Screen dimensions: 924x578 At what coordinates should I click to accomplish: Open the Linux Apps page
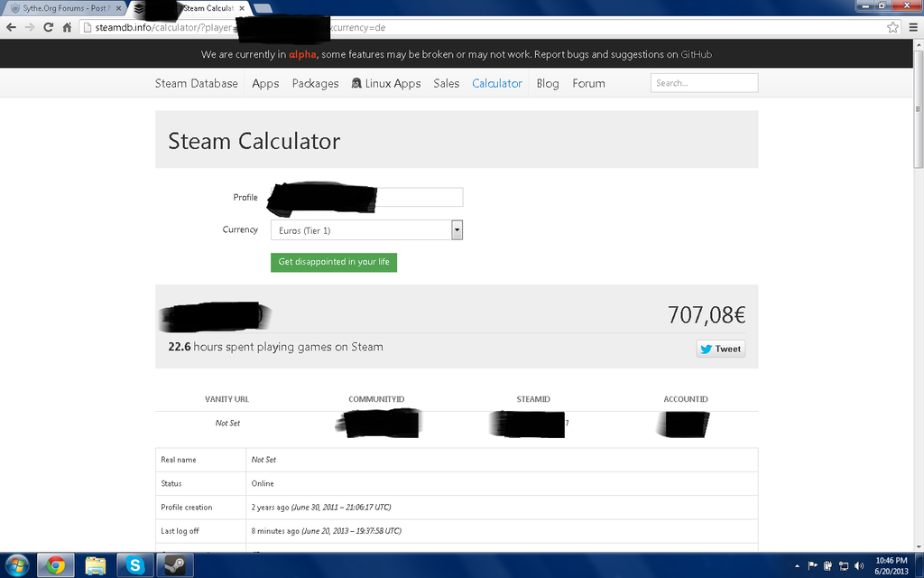click(x=386, y=83)
